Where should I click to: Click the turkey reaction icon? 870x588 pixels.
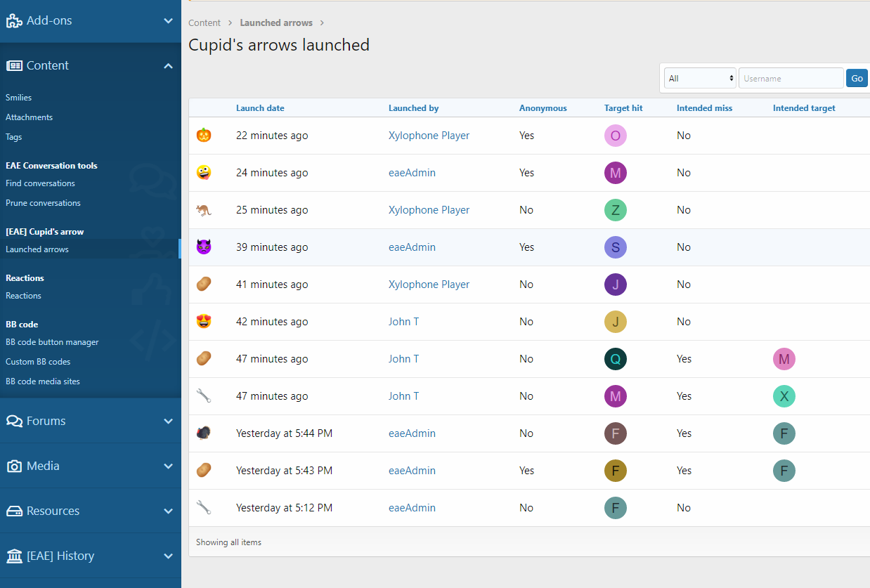[x=204, y=433]
